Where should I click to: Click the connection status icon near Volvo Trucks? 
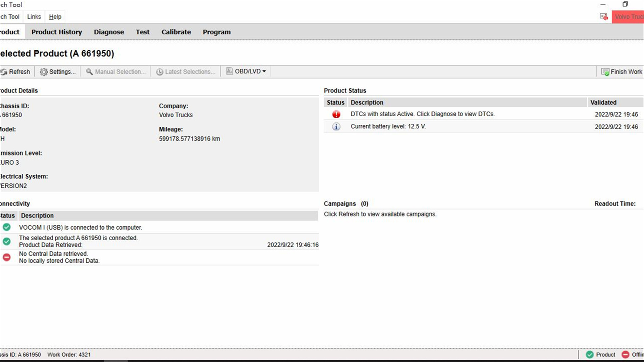click(x=604, y=17)
